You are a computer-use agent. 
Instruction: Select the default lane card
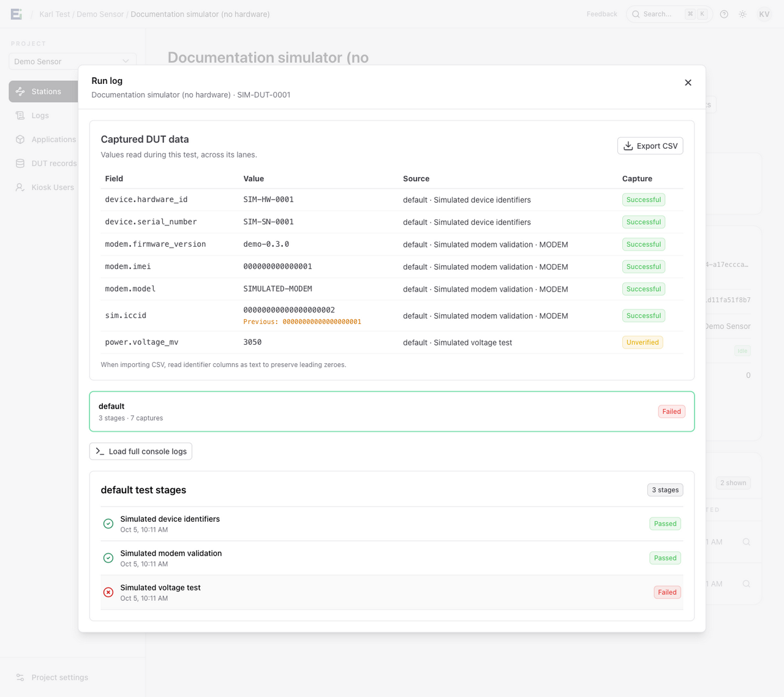pyautogui.click(x=392, y=412)
